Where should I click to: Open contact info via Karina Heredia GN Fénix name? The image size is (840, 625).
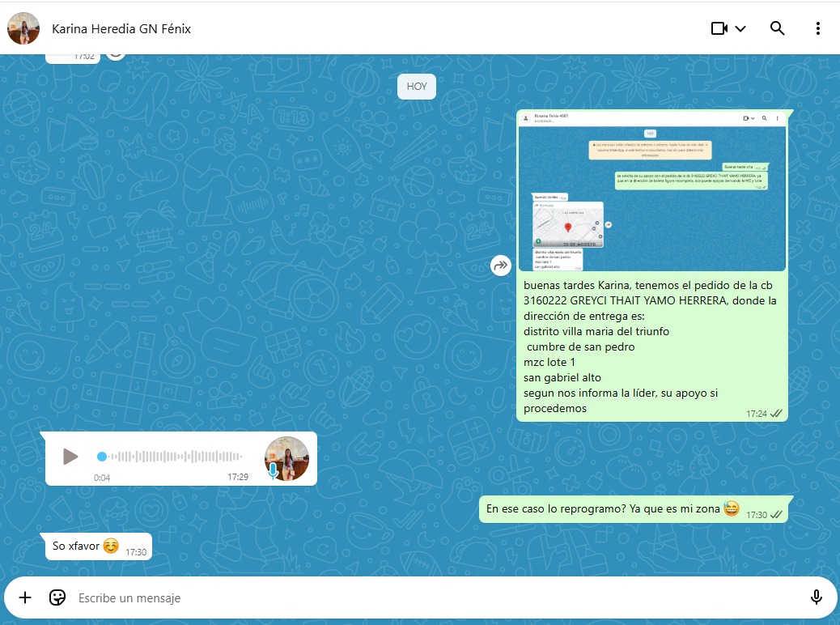pyautogui.click(x=121, y=28)
